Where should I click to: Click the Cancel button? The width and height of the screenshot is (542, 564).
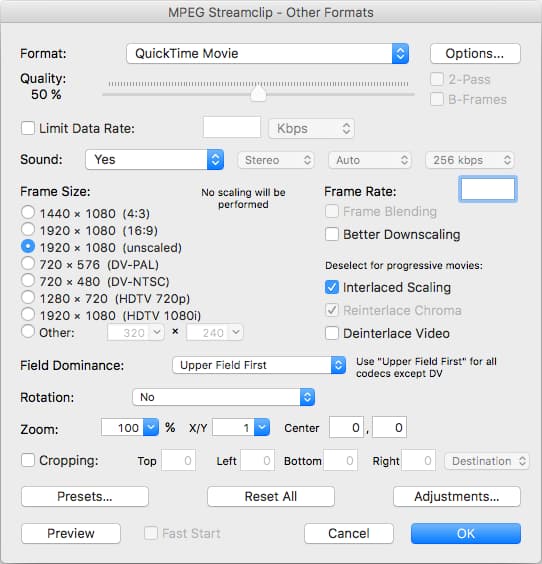point(349,533)
